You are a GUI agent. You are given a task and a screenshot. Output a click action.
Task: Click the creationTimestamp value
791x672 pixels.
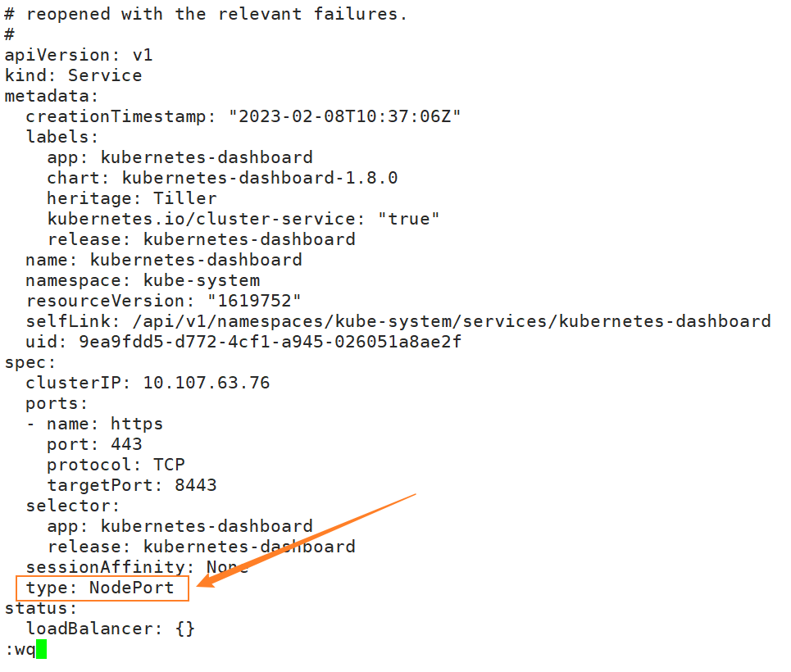pos(344,116)
